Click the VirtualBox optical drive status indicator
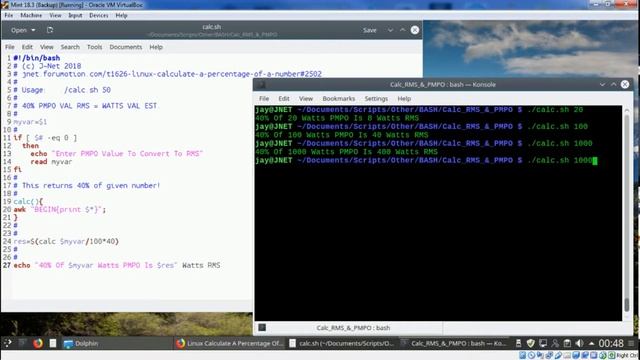 [x=531, y=356]
